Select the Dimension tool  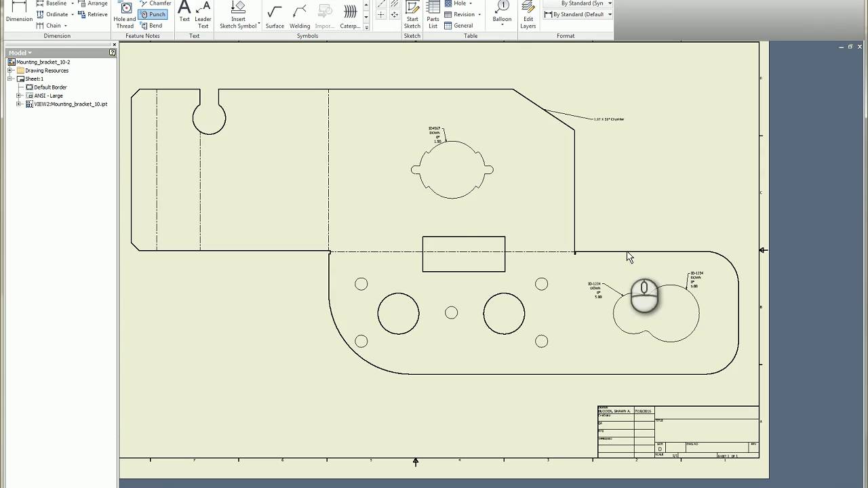pos(18,12)
